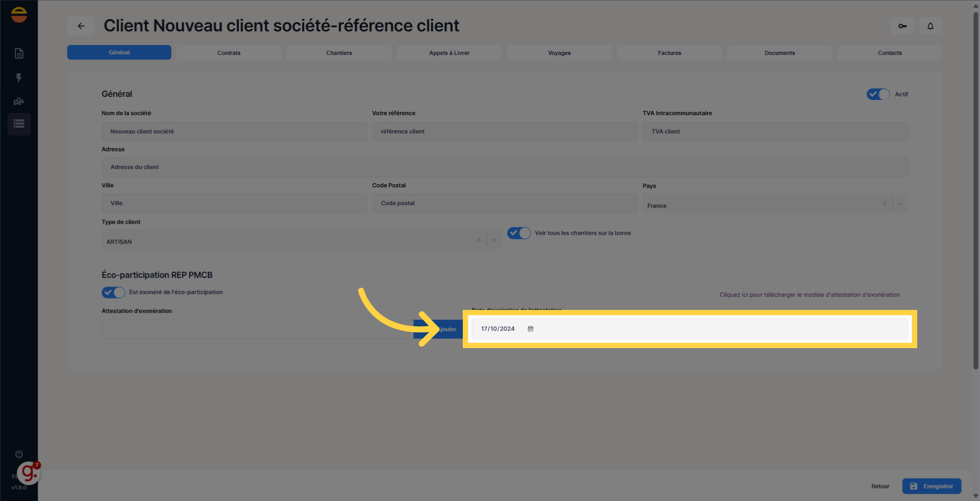Open the truck icon in the sidebar
This screenshot has width=980, height=501.
coord(19,102)
